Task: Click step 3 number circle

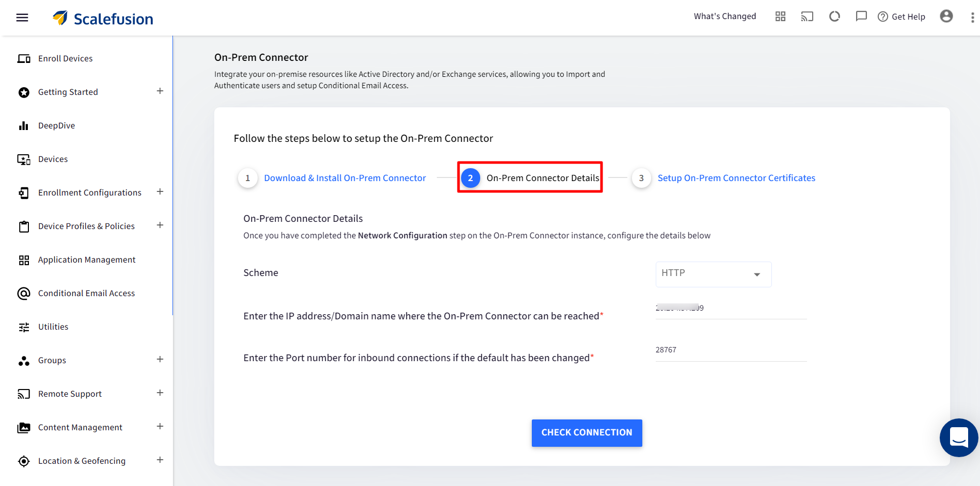Action: pos(641,178)
